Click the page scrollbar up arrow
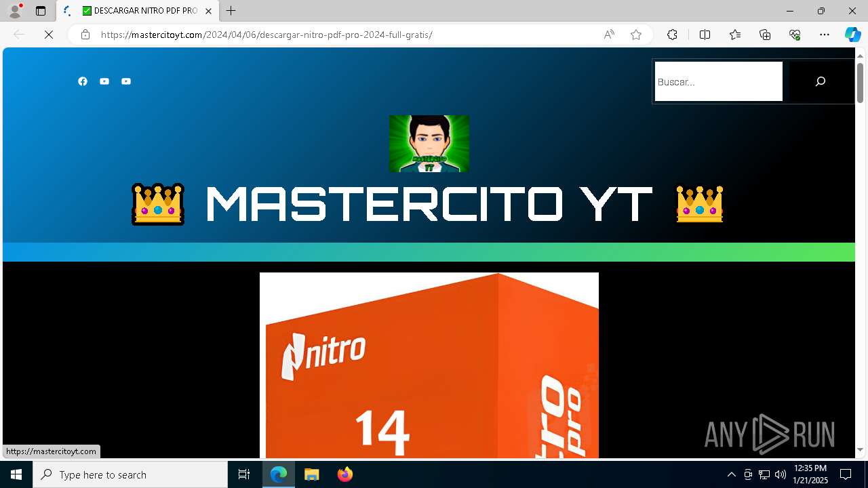 (861, 55)
